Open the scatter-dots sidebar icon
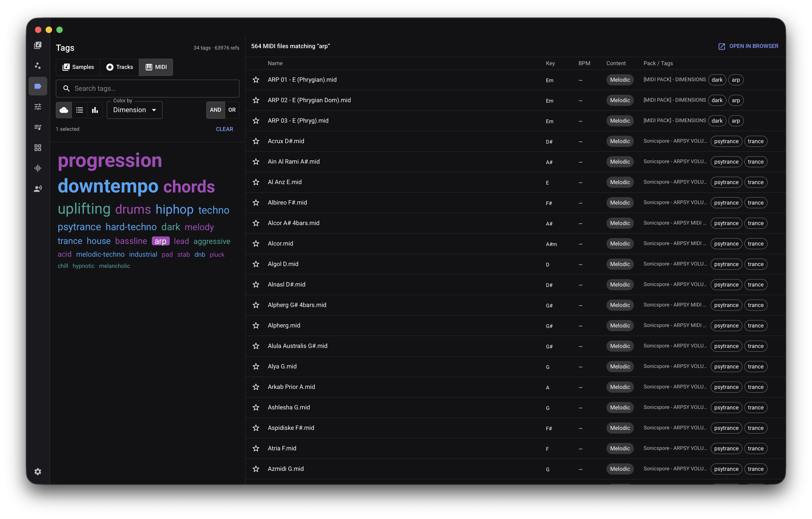Image resolution: width=812 pixels, height=519 pixels. click(38, 65)
